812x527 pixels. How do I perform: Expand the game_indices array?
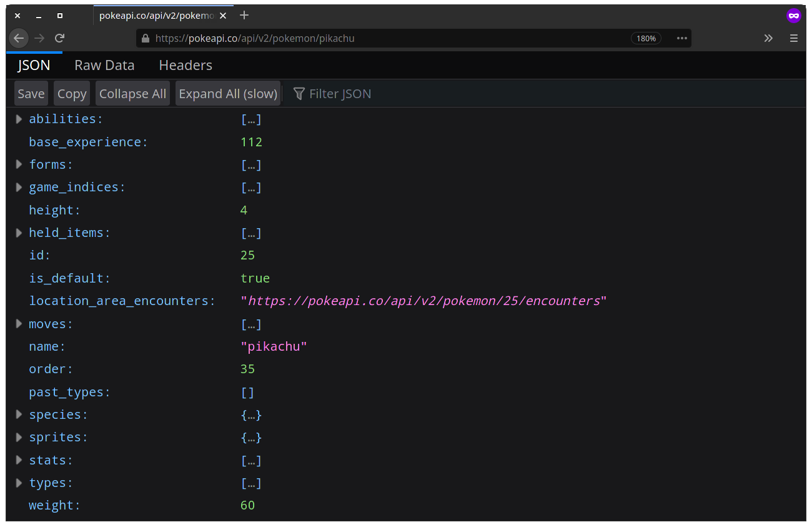tap(19, 187)
